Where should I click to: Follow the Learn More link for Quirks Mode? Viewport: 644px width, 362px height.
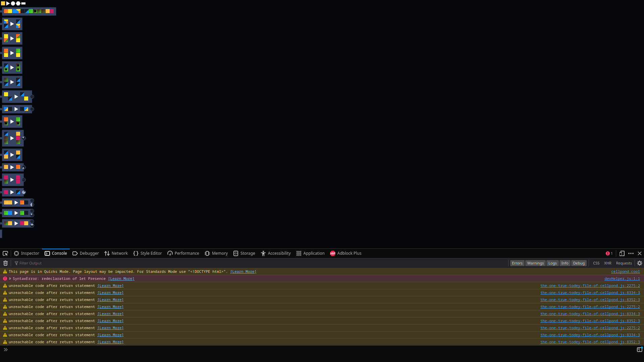coord(243,271)
